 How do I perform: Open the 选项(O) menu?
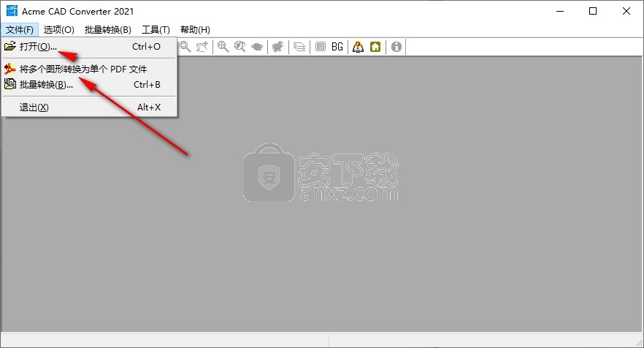pyautogui.click(x=58, y=30)
